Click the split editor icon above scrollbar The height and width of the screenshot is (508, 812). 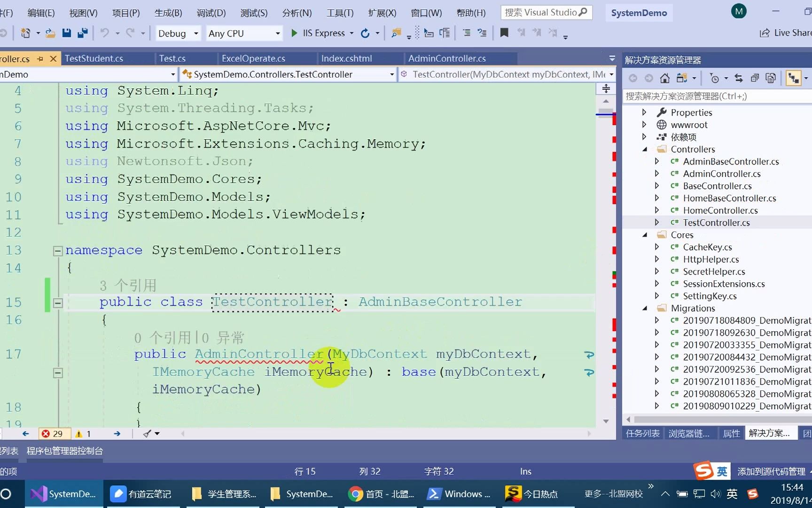coord(606,88)
